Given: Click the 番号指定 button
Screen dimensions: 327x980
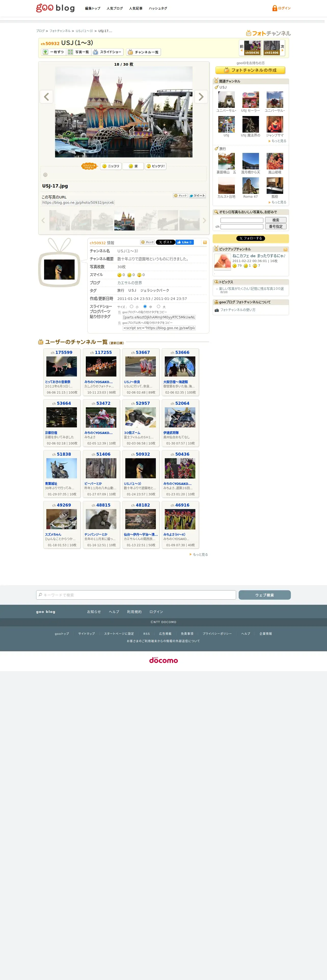Looking at the screenshot, I should (276, 227).
